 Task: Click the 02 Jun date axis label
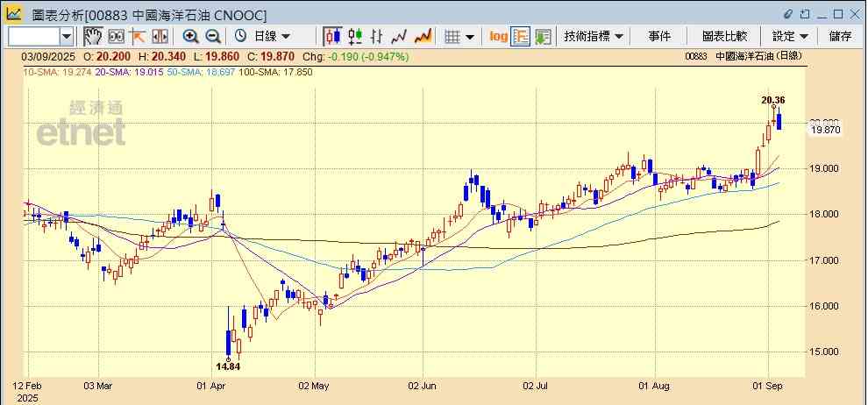(x=423, y=386)
